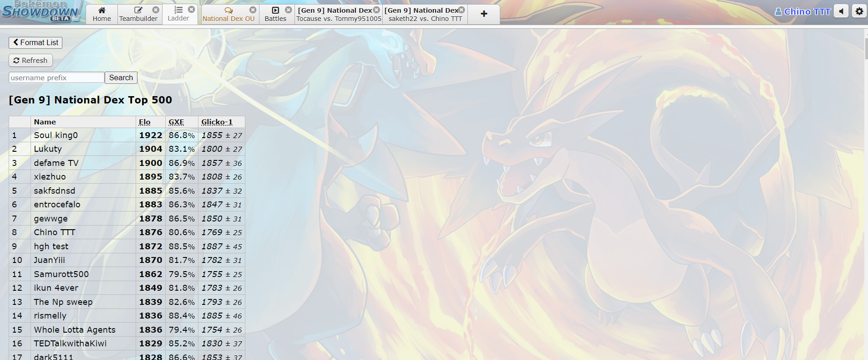Image resolution: width=868 pixels, height=360 pixels.
Task: Select Chino TTT in ladder table
Action: coord(54,232)
